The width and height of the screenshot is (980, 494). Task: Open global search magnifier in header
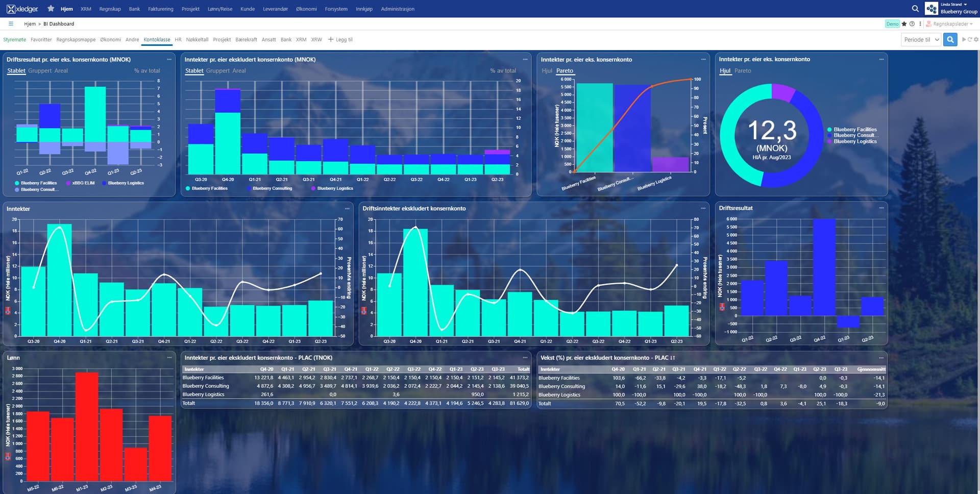pyautogui.click(x=915, y=9)
